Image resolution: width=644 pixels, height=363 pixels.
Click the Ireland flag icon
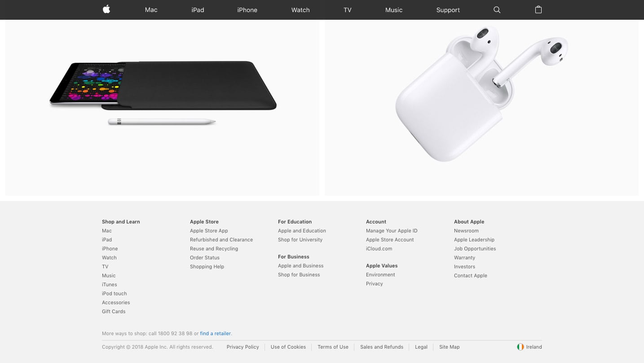click(x=520, y=347)
